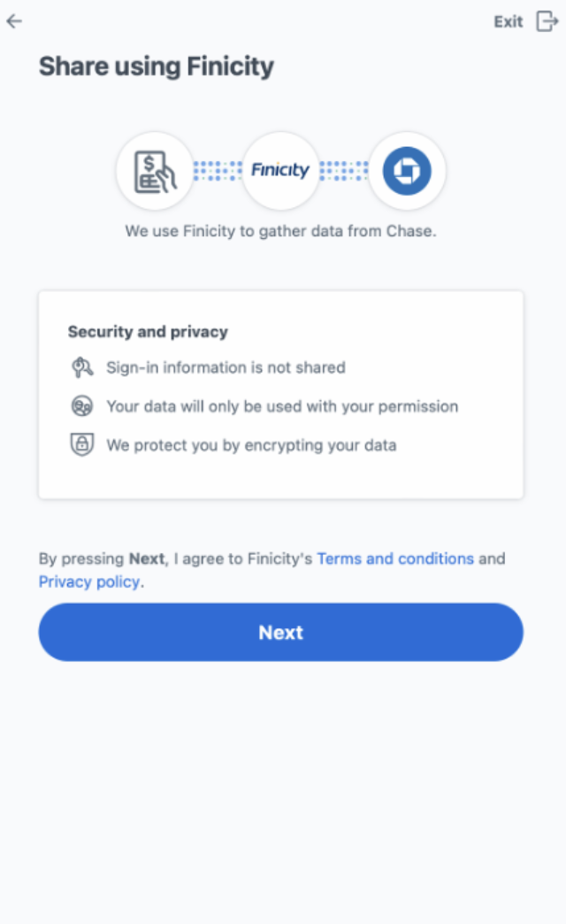This screenshot has width=566, height=924.
Task: Click the 'Security and privacy' heading
Action: [x=148, y=332]
